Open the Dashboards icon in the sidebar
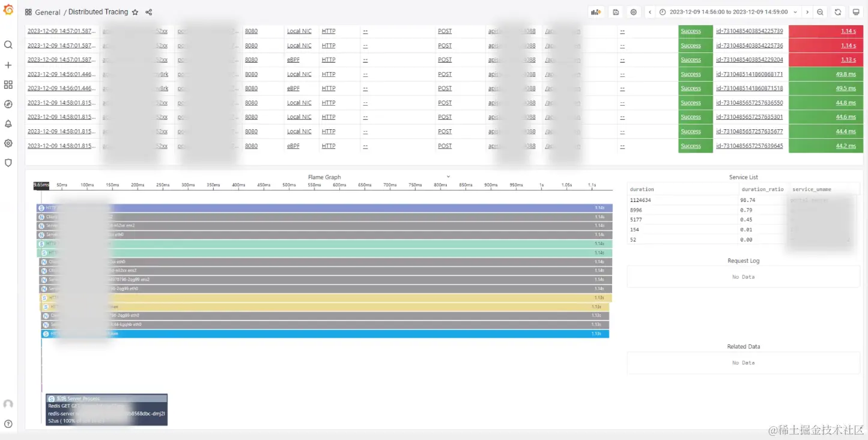This screenshot has width=868, height=440. (x=8, y=84)
